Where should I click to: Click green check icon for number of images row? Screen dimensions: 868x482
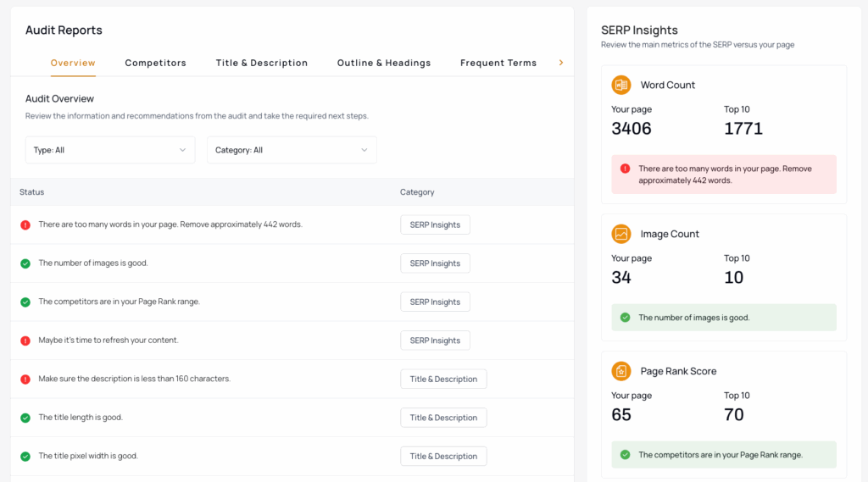click(25, 263)
